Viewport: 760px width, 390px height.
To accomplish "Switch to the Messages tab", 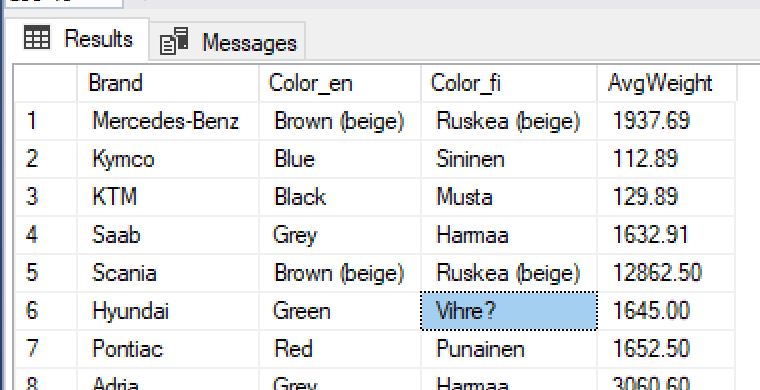I will (227, 42).
